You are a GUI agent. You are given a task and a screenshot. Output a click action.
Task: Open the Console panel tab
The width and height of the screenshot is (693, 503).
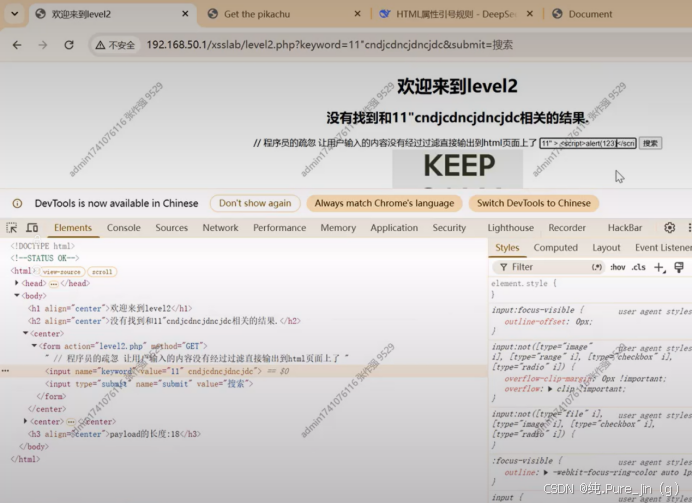(124, 228)
